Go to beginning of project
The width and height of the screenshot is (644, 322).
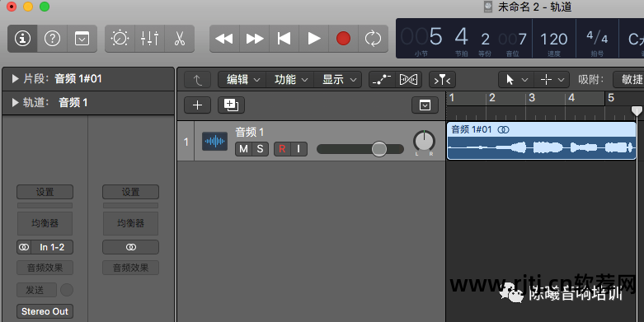coord(284,39)
